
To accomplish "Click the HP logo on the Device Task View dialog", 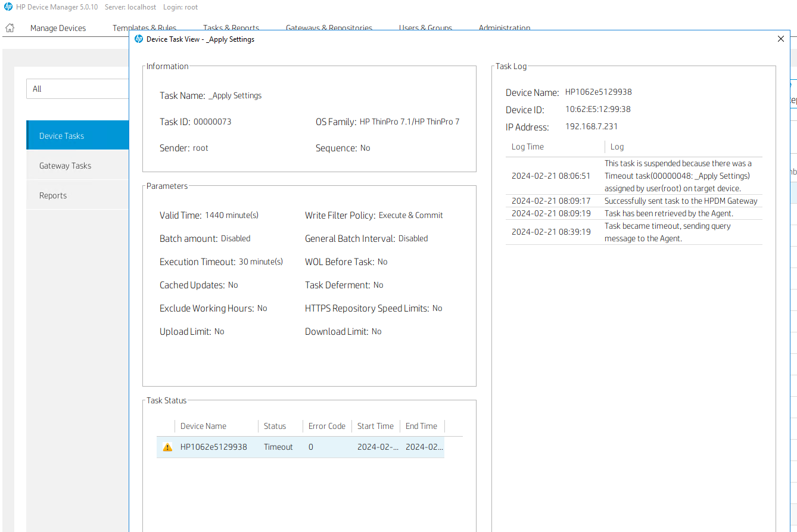I will [x=138, y=39].
